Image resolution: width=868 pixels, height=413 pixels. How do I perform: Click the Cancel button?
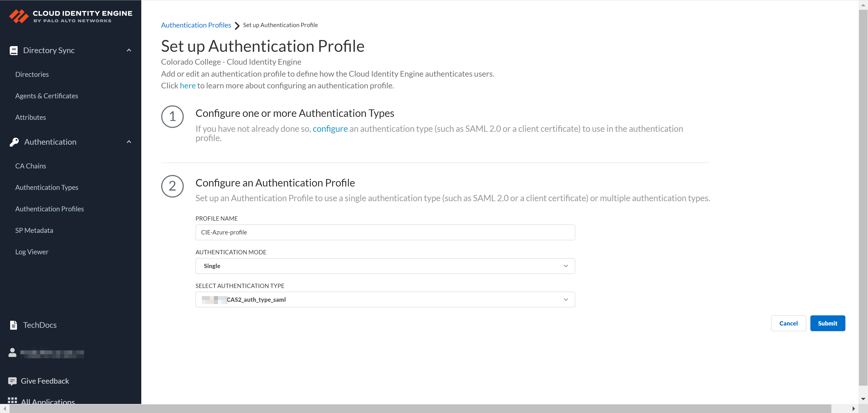pos(788,323)
